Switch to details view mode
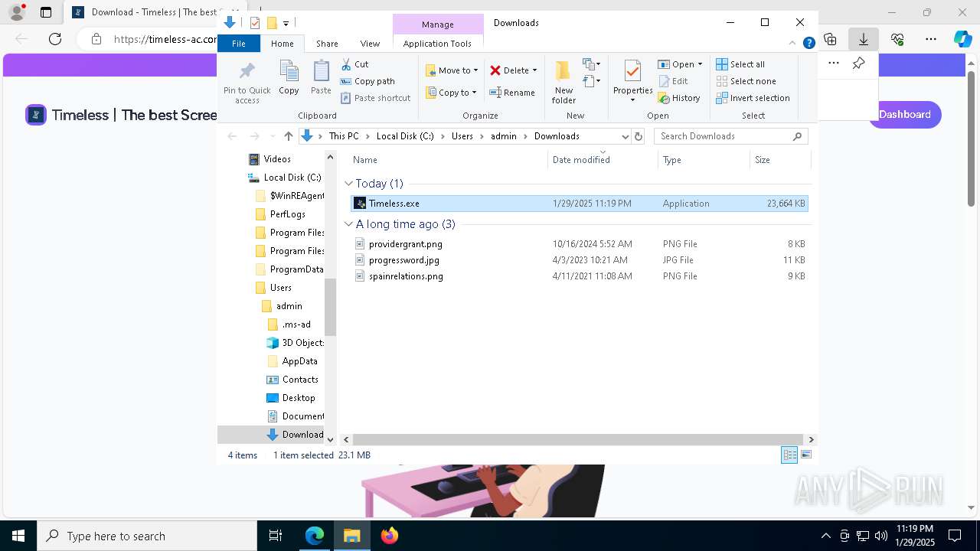The width and height of the screenshot is (980, 551). tap(789, 455)
